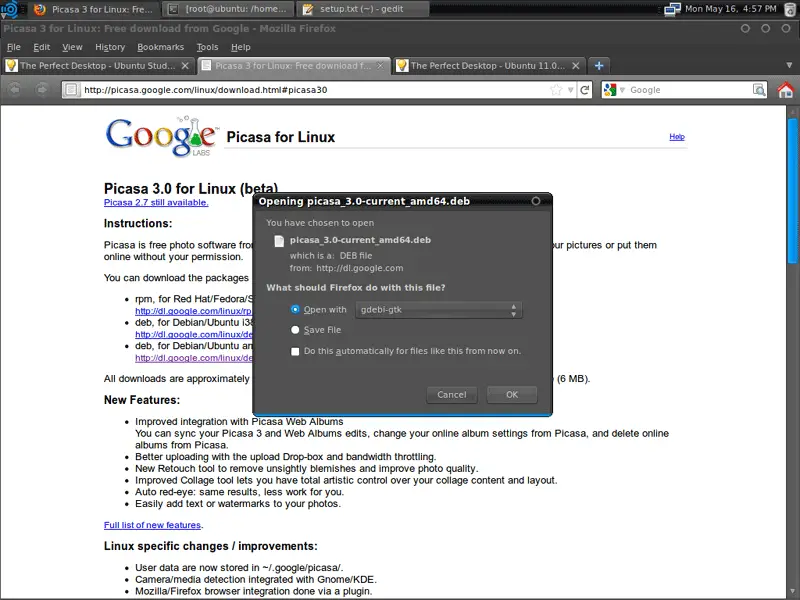Open the Google search engine selector icon
The image size is (800, 600).
point(610,90)
